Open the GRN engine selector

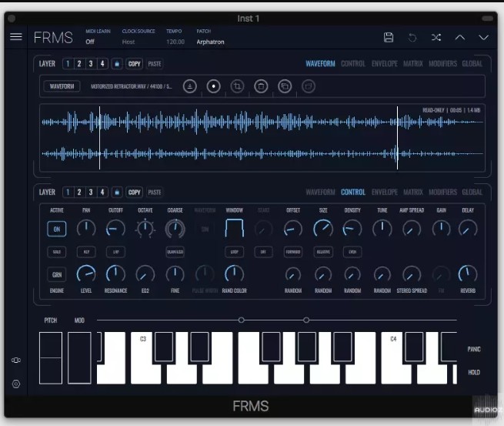[57, 275]
